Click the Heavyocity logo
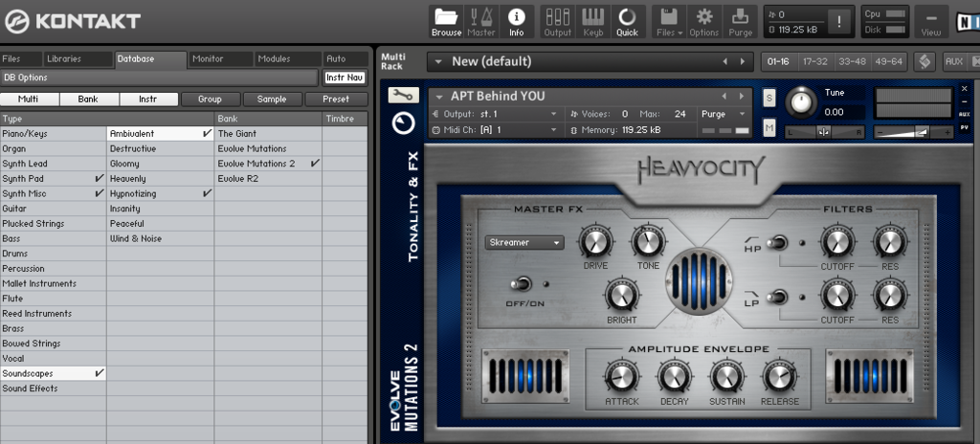980x444 pixels. 700,171
